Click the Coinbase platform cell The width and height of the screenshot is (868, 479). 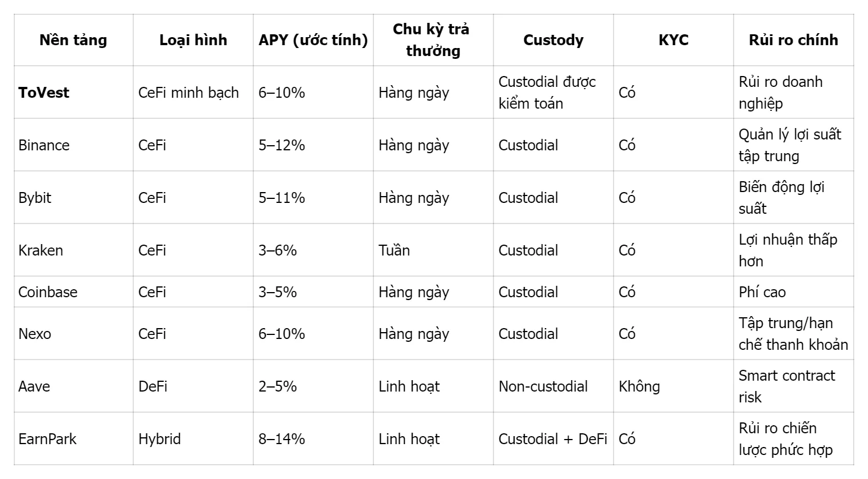[48, 292]
